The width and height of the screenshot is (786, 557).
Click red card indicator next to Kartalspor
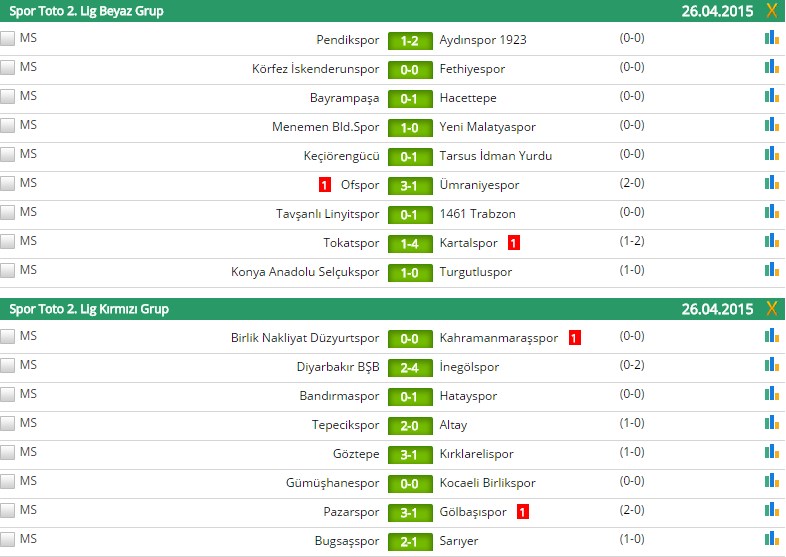513,242
